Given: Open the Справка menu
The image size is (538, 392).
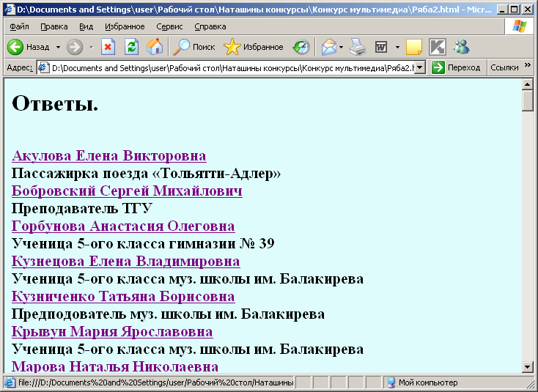Looking at the screenshot, I should tap(210, 26).
